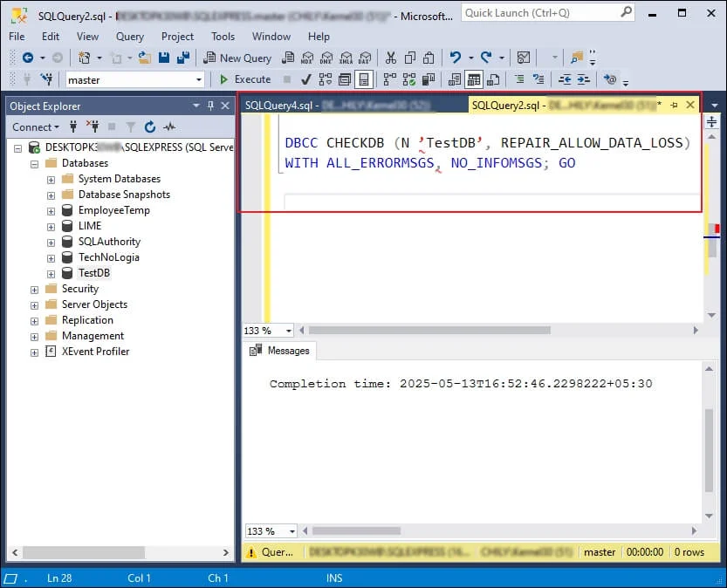The width and height of the screenshot is (727, 588).
Task: Click the XMLA query icon
Action: [346, 58]
